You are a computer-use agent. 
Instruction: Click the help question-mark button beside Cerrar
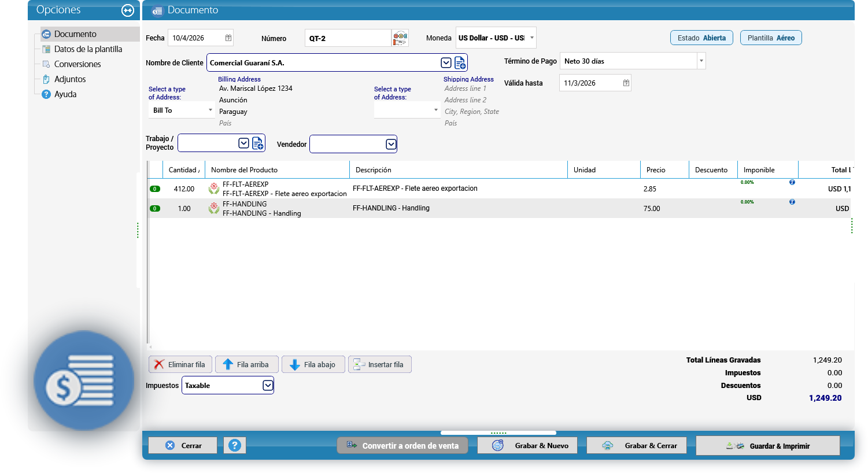pyautogui.click(x=235, y=445)
